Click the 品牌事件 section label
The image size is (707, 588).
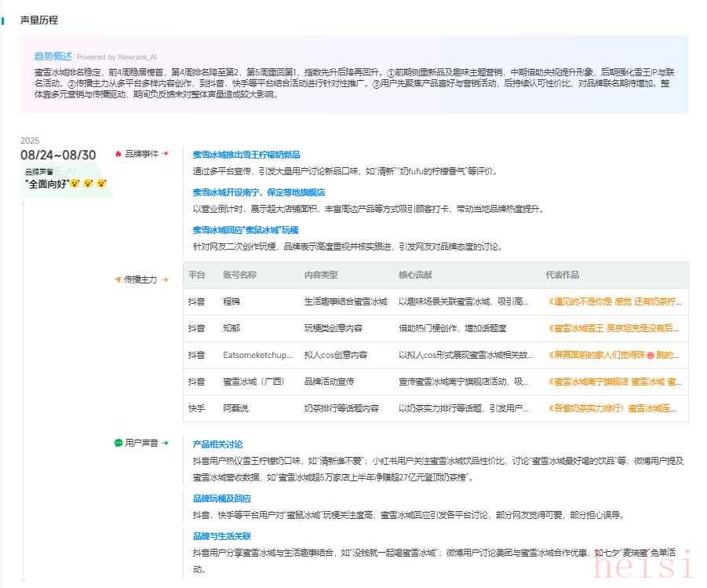(x=141, y=154)
